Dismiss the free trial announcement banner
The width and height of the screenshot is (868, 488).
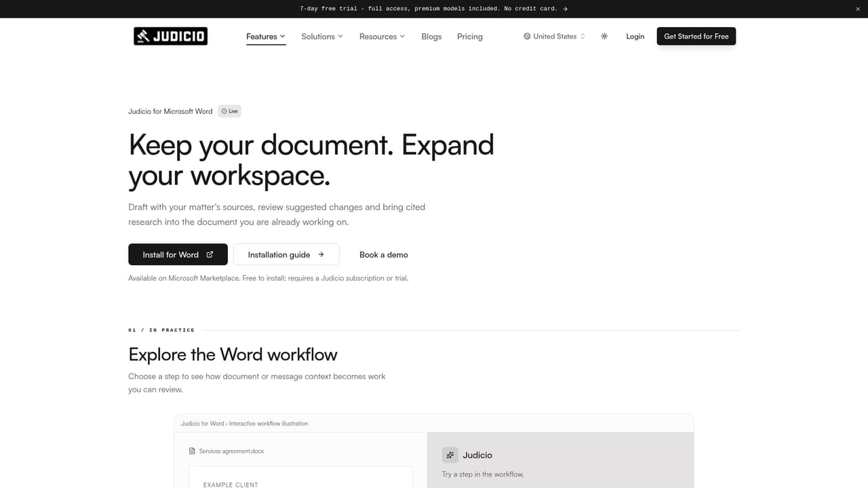(x=858, y=9)
